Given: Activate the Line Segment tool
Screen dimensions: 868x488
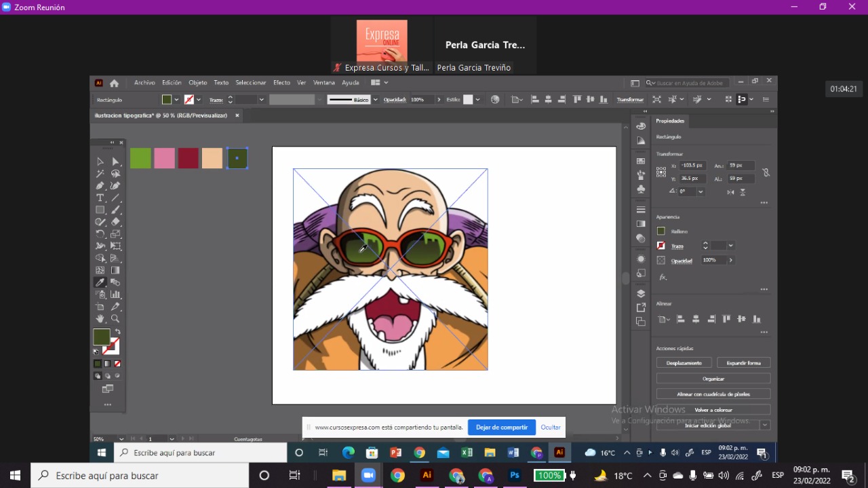Looking at the screenshot, I should pyautogui.click(x=115, y=198).
